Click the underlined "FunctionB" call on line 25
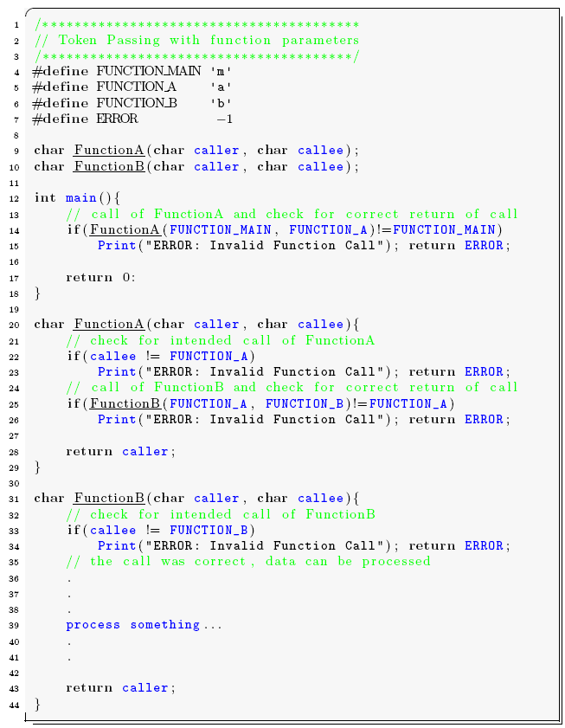The image size is (565, 728). tap(125, 403)
